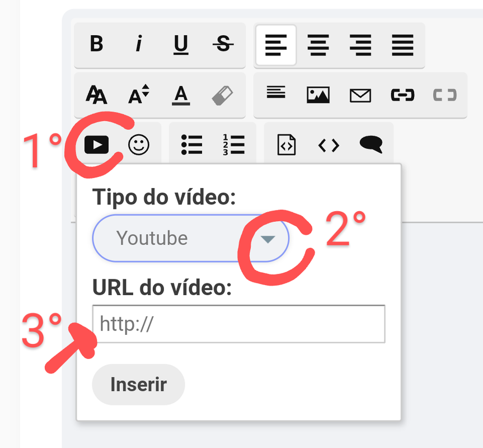The height and width of the screenshot is (448, 483).
Task: Justify the text alignment
Action: 402,45
